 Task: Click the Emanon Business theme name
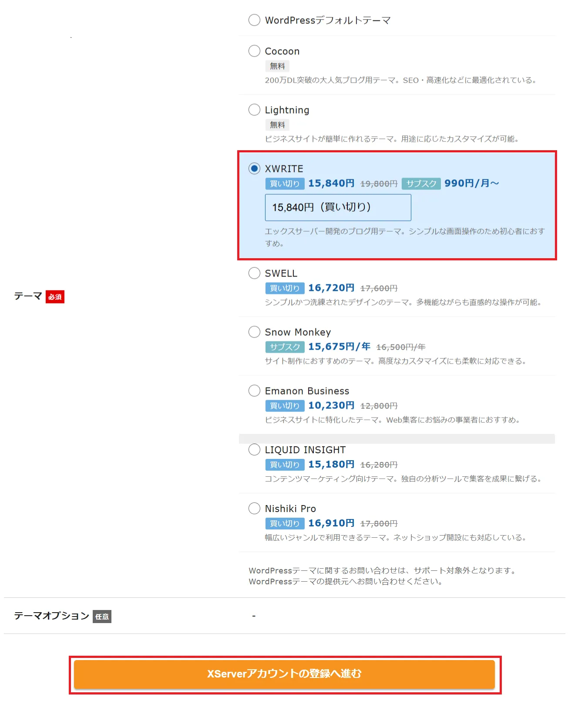tap(307, 391)
